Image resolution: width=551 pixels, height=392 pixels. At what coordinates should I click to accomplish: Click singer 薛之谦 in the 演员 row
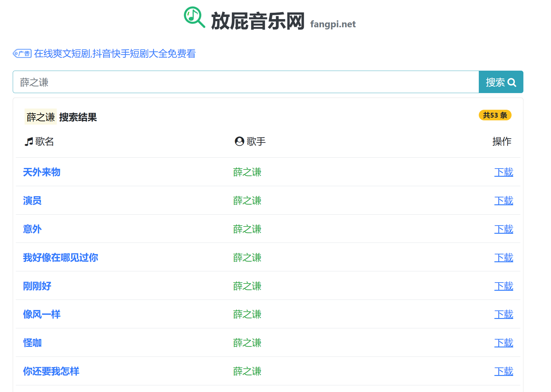(x=247, y=201)
